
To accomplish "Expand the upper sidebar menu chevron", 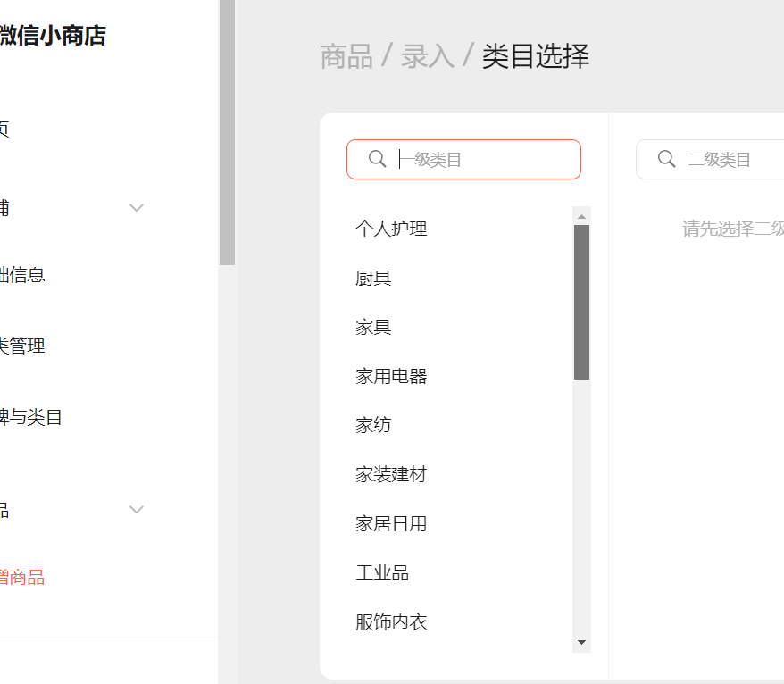I will [x=137, y=207].
